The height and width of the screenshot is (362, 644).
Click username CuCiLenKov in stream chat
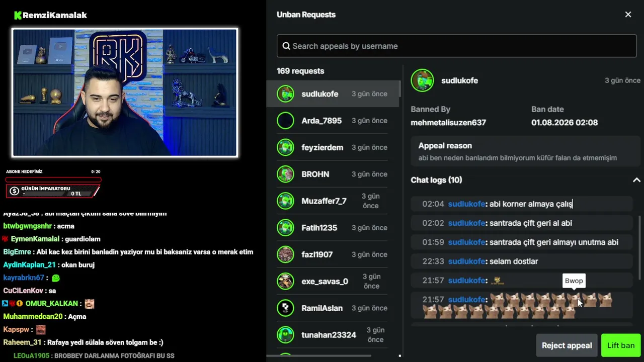coord(23,291)
